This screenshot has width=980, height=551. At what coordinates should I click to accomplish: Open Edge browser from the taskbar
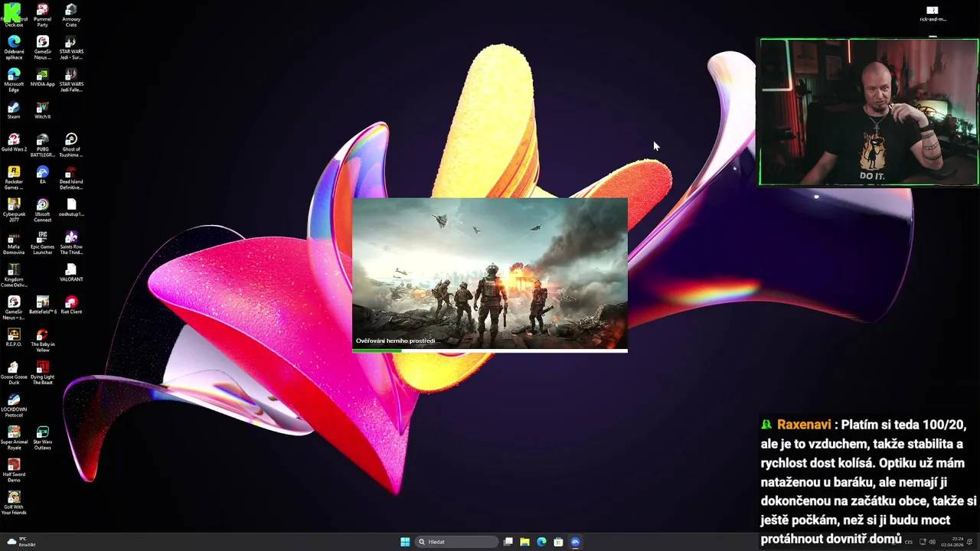click(541, 542)
